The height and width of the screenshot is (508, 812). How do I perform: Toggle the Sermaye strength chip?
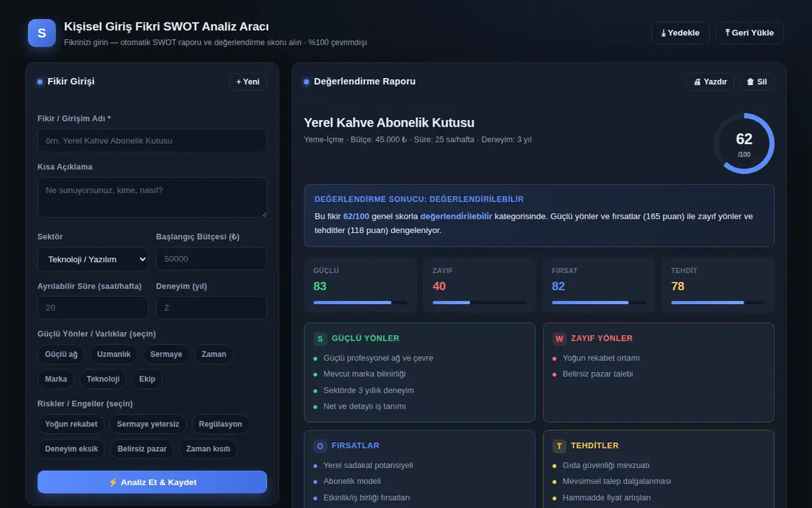coord(166,354)
